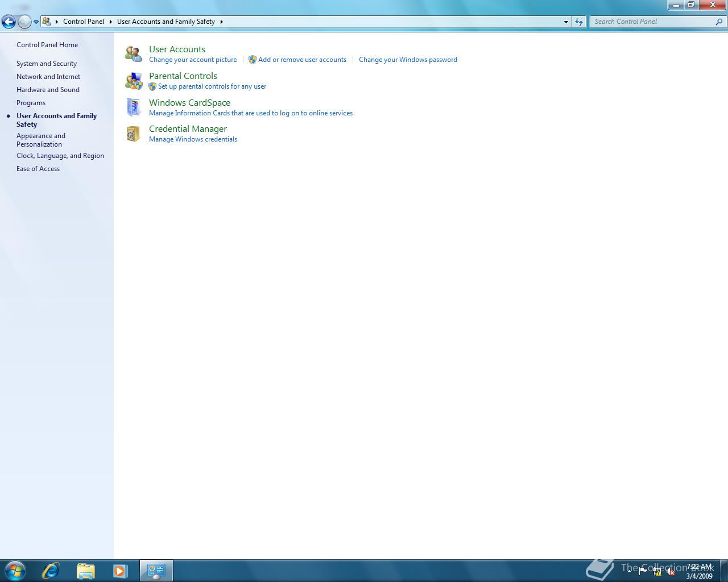Launch Internet Explorer from the taskbar
This screenshot has height=582, width=728.
(51, 571)
